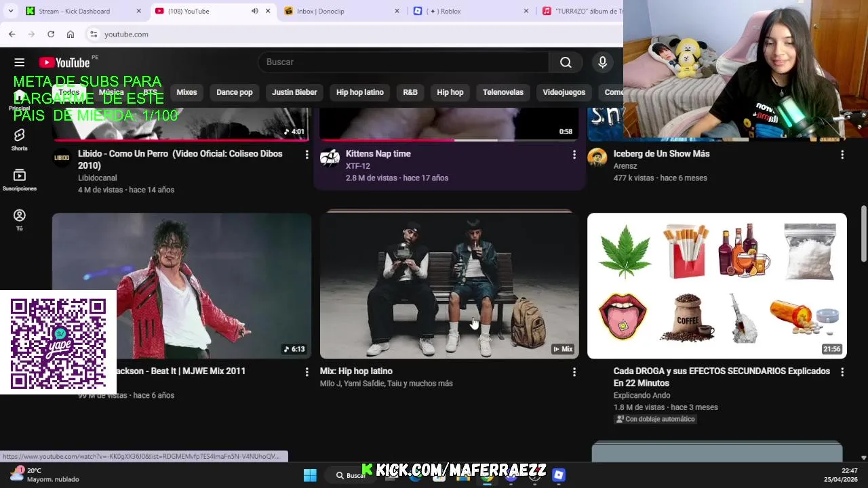Visit the XTF-12 channel name link
The height and width of the screenshot is (488, 868).
(x=358, y=165)
